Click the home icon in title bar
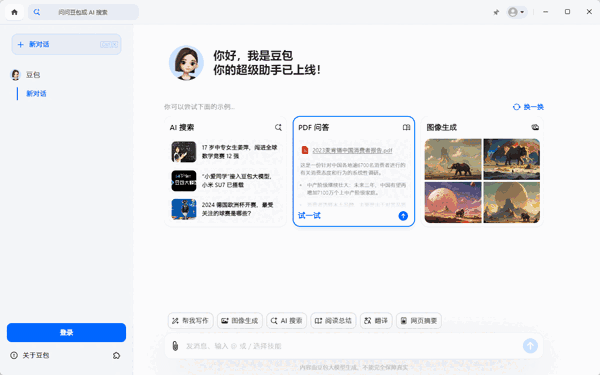Screen dimensions: 600x375 click(x=15, y=12)
